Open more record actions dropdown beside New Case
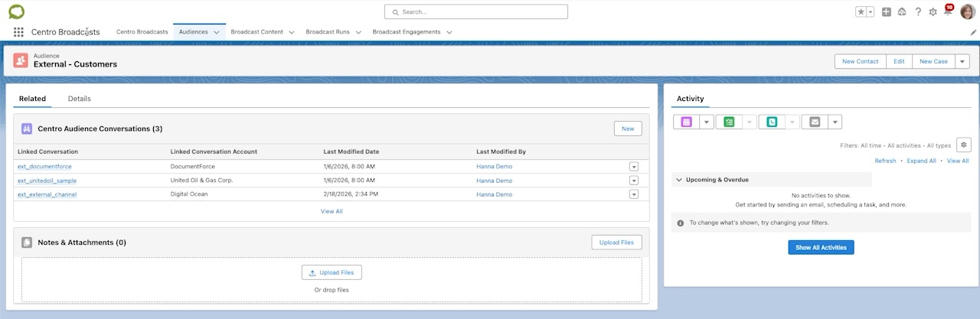The width and height of the screenshot is (980, 319). (x=962, y=61)
